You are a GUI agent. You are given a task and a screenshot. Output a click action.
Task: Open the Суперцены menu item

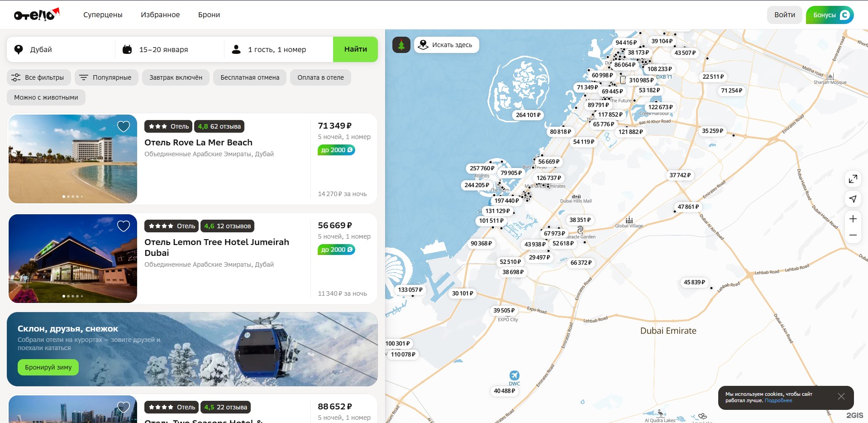[103, 15]
